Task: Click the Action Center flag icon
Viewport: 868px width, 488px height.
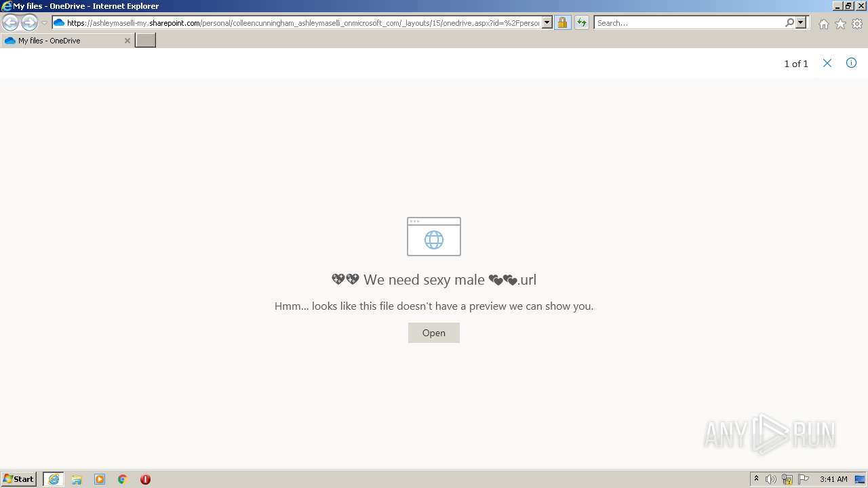Action: click(x=804, y=479)
